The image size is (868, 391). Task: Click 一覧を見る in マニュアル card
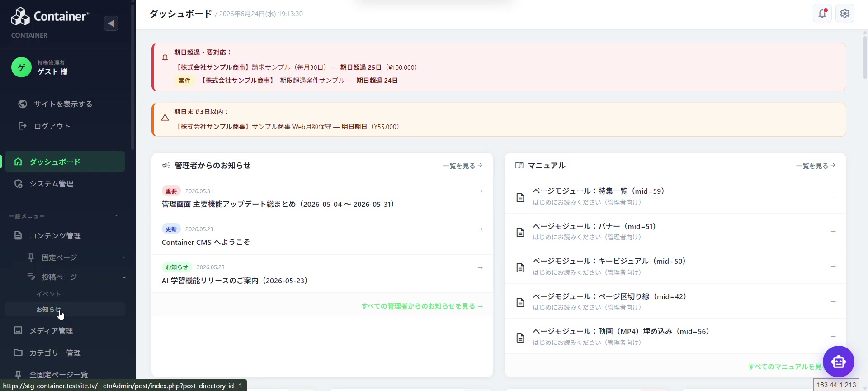click(x=816, y=166)
